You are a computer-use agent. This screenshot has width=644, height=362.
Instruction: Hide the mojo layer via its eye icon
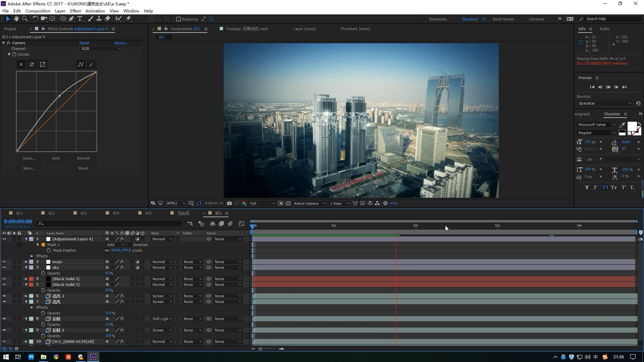[x=4, y=262]
